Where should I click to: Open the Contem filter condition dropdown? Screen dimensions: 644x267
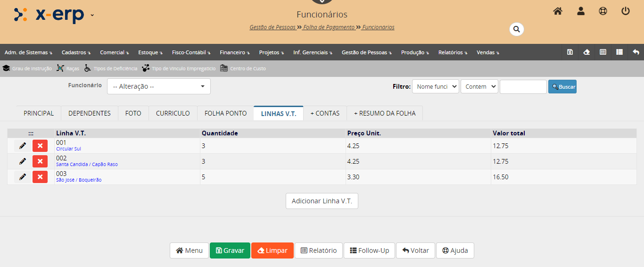pyautogui.click(x=479, y=87)
